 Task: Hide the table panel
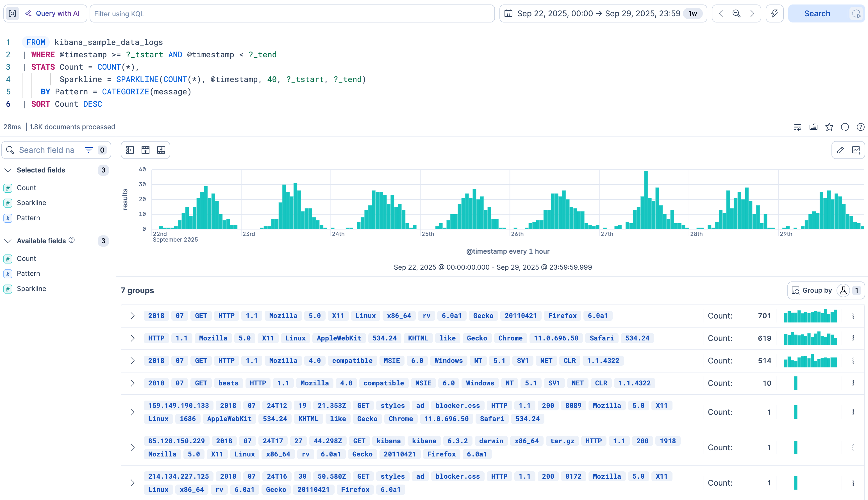pyautogui.click(x=161, y=150)
